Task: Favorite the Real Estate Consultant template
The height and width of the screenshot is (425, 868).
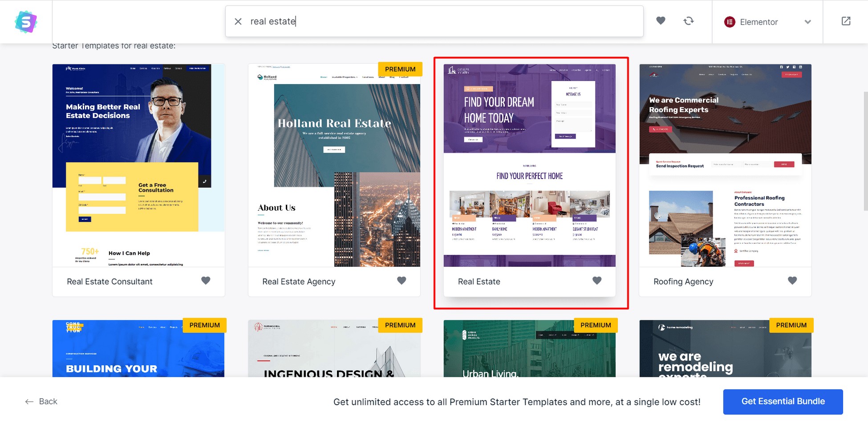Action: click(x=206, y=281)
